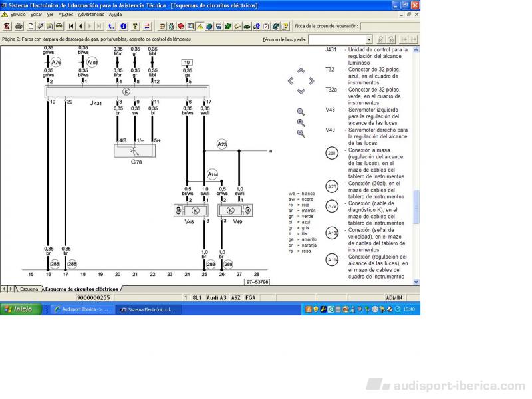Click the middle magnifier zoom-in icon
This screenshot has height=399, width=532.
point(301,122)
